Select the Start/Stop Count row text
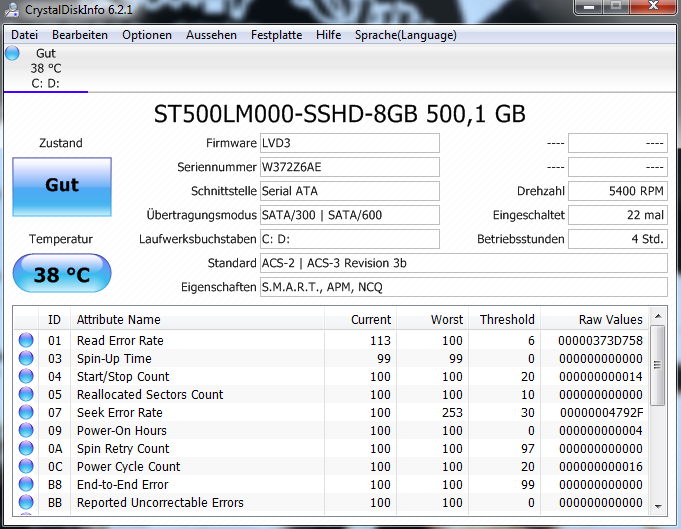 pos(123,377)
